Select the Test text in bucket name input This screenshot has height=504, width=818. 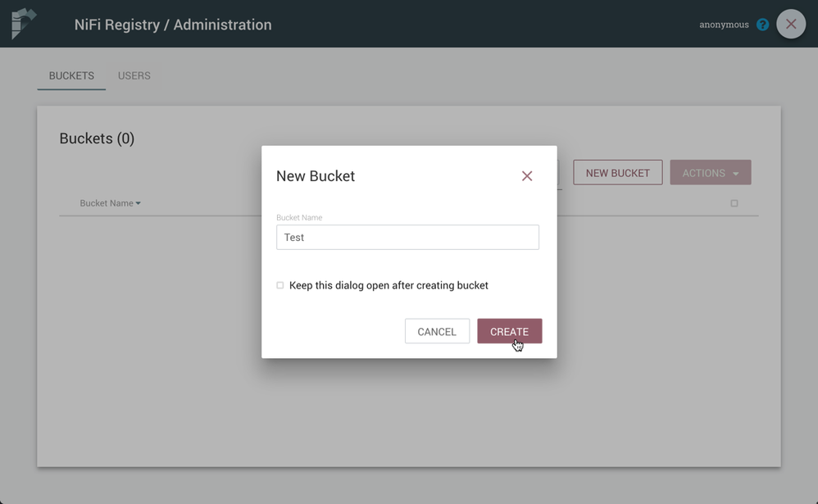296,237
